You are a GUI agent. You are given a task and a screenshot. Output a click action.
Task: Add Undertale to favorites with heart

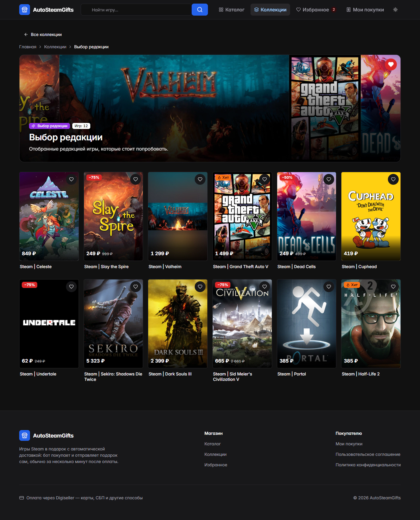point(71,287)
